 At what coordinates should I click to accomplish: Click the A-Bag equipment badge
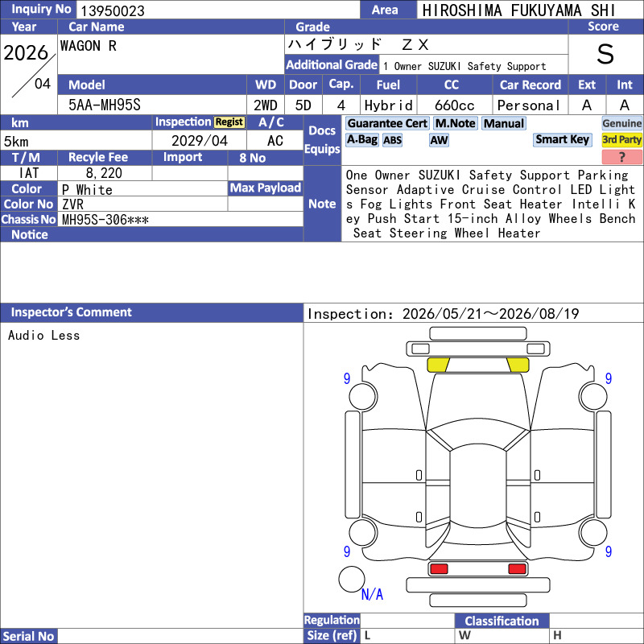[361, 140]
